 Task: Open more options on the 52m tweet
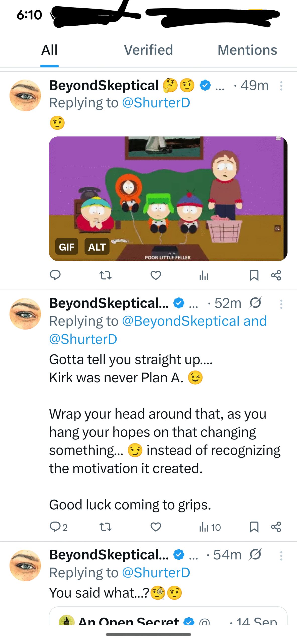(x=281, y=304)
